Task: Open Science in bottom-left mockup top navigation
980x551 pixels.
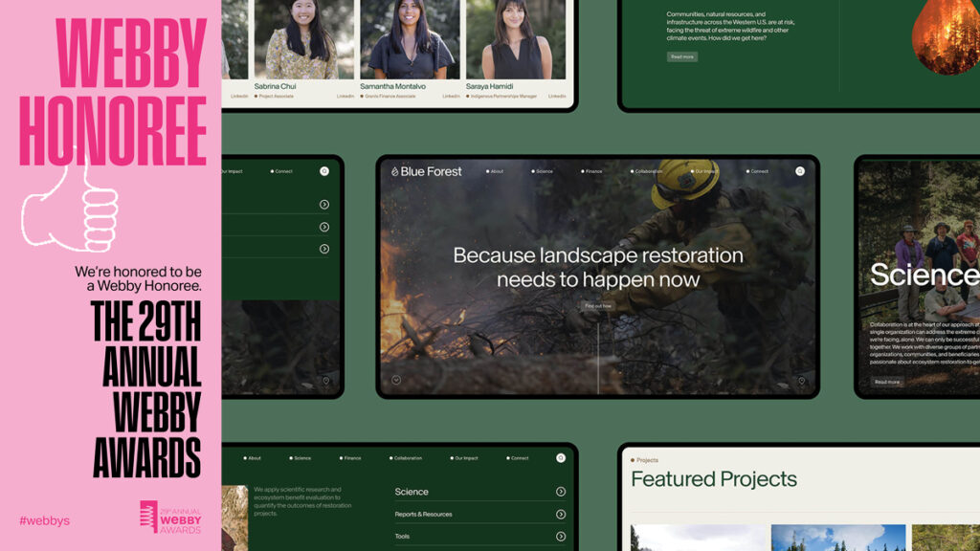Action: 301,458
